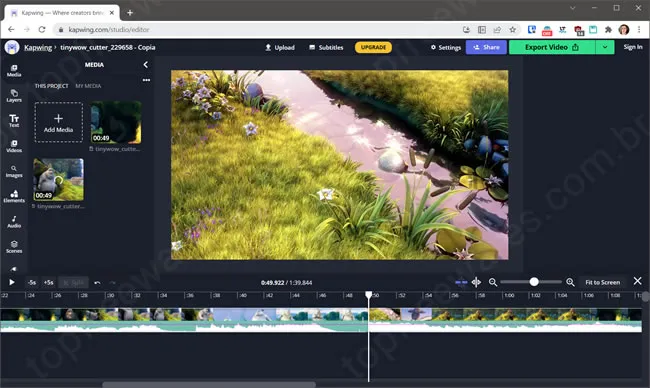Select the second video clip after the playhead
The image size is (650, 388).
(505, 320)
